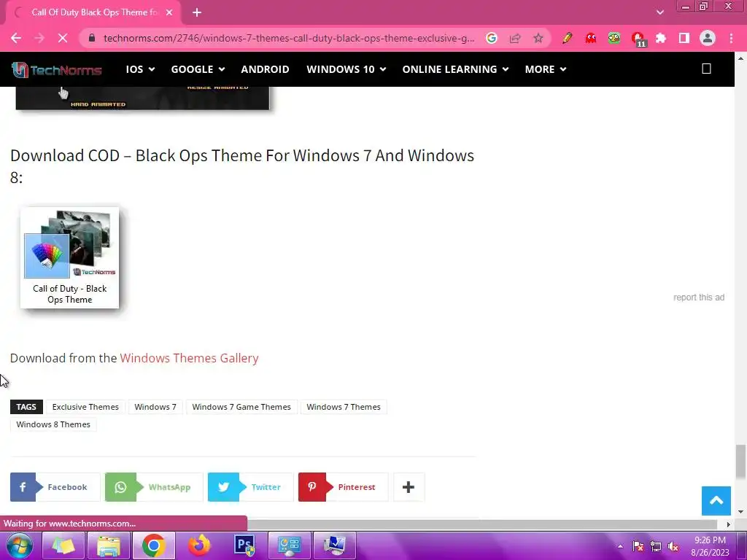
Task: Open the Action Center flag icon
Action: coord(638,547)
